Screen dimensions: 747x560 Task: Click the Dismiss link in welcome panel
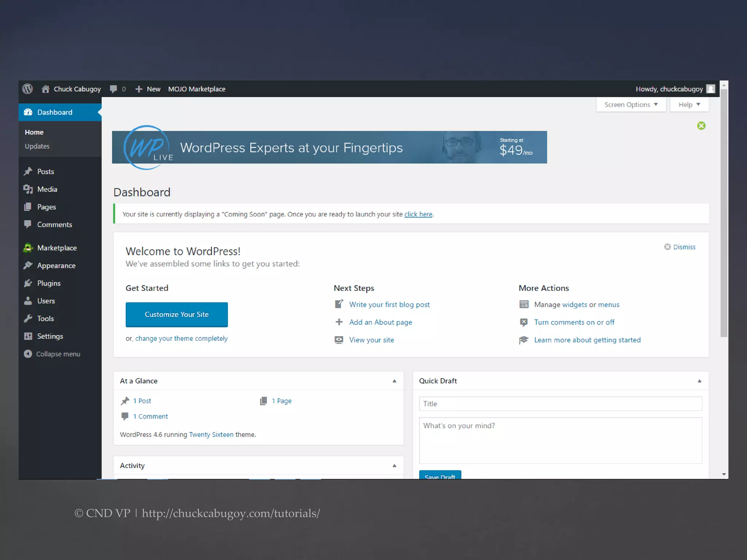click(684, 247)
